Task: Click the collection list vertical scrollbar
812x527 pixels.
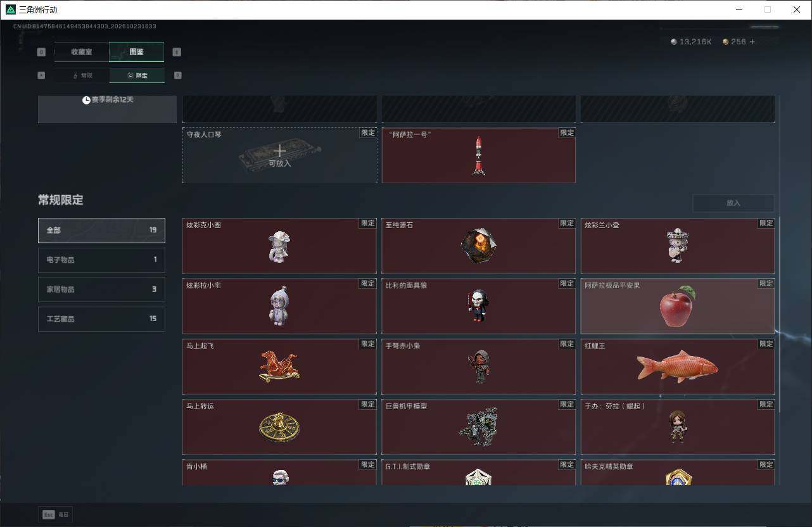Action: [779, 314]
